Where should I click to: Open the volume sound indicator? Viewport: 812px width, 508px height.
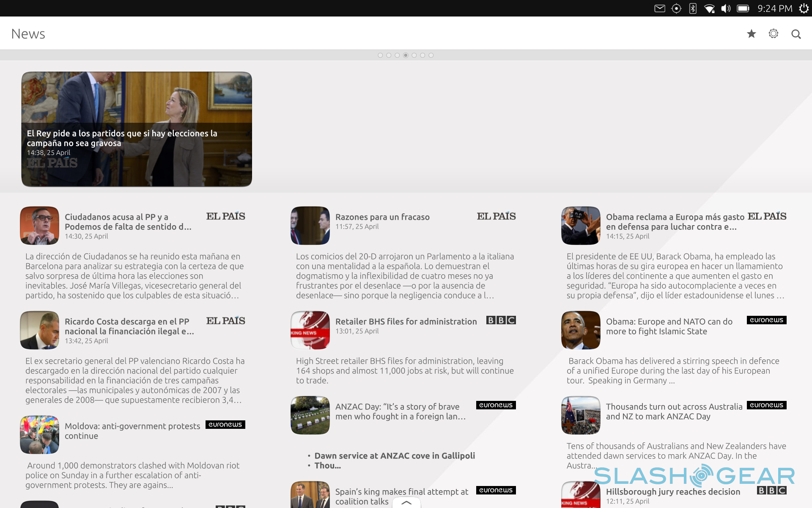(726, 8)
